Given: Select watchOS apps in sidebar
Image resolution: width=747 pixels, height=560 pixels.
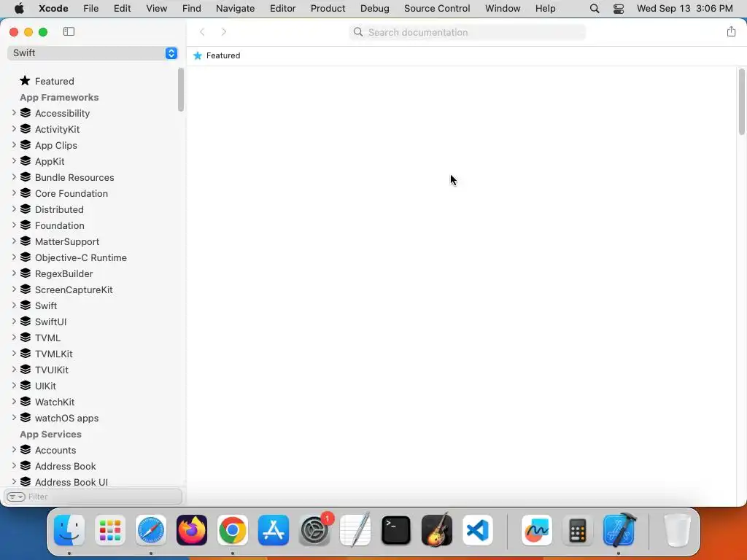Looking at the screenshot, I should point(66,418).
